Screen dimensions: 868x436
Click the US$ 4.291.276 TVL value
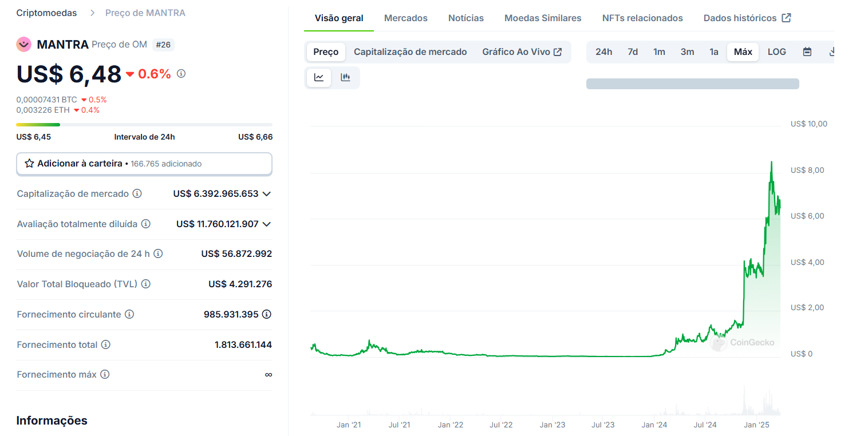(x=240, y=284)
